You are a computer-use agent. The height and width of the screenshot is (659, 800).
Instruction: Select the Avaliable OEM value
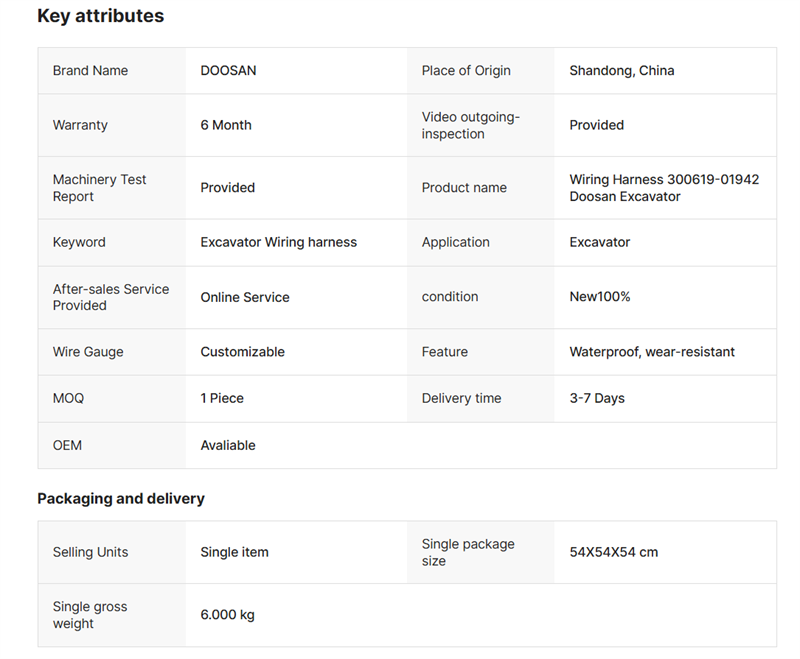coord(228,445)
